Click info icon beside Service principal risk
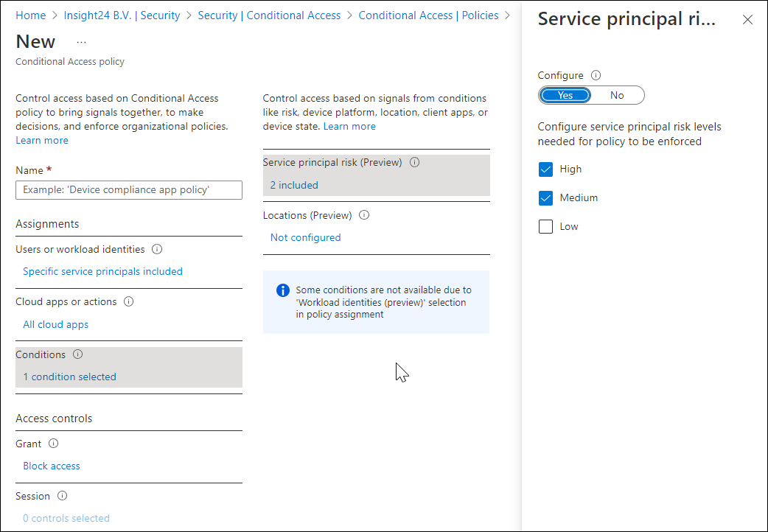 [x=414, y=162]
